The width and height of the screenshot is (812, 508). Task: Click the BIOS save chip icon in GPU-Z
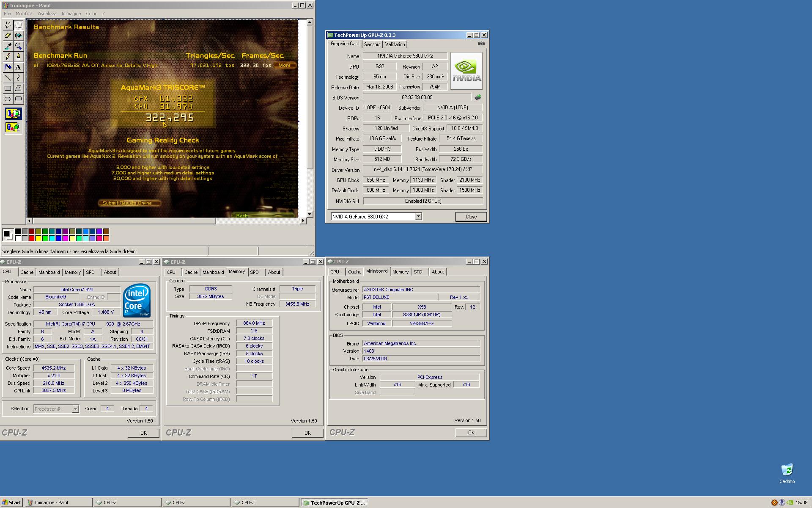478,97
